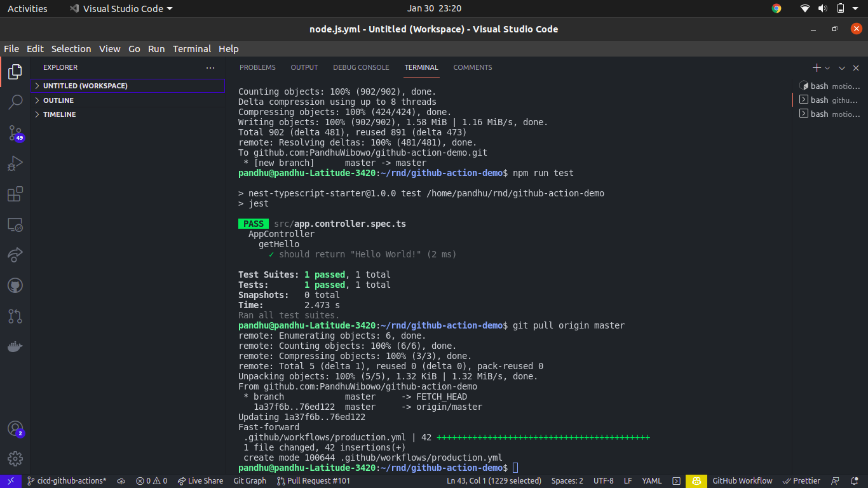Click the cicd-github-actions* branch indicator

point(66,481)
